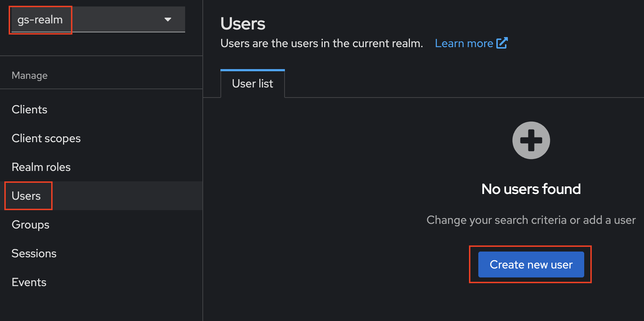Screen dimensions: 644x321
Task: Click the No users found heading
Action: pos(531,189)
